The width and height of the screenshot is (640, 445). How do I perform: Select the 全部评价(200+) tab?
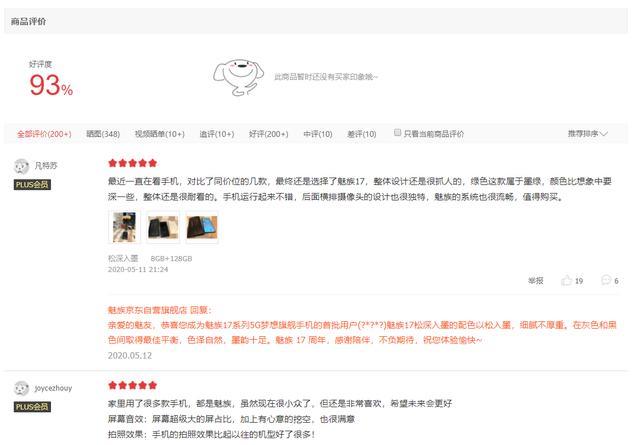point(44,134)
